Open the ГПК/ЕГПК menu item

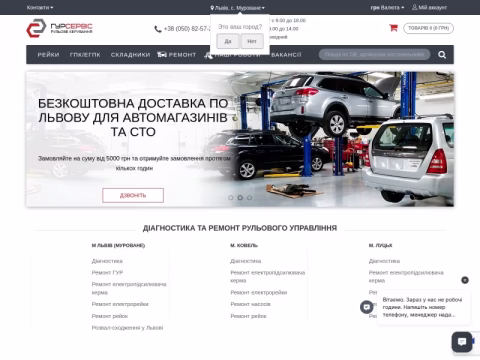click(85, 55)
